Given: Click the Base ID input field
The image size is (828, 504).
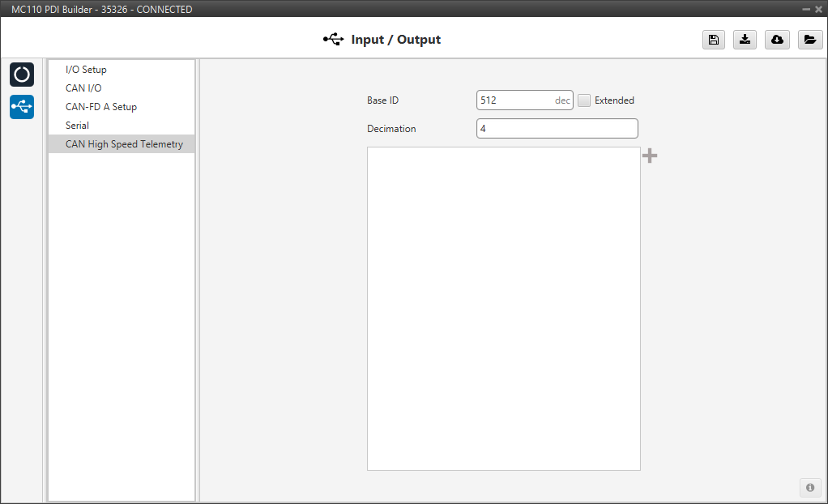Looking at the screenshot, I should (x=514, y=100).
